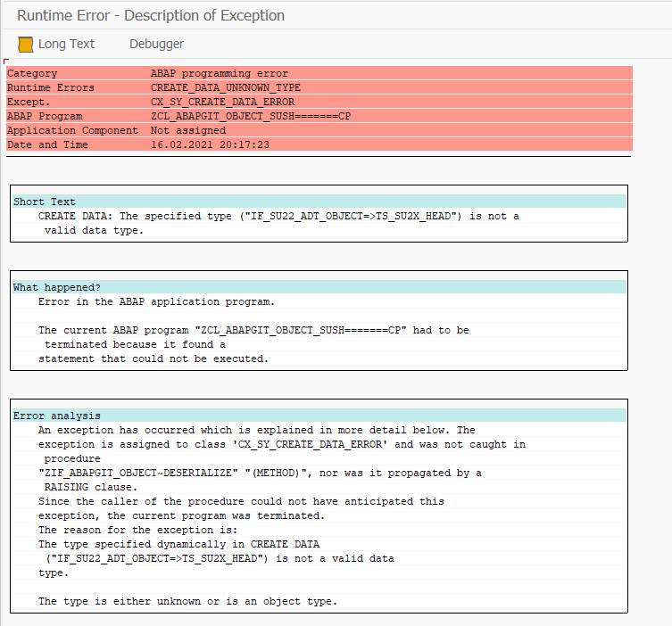
Task: Click the ZIF_ABAPGIT_OBJECT~DESERIALIZE line
Action: coord(260,473)
